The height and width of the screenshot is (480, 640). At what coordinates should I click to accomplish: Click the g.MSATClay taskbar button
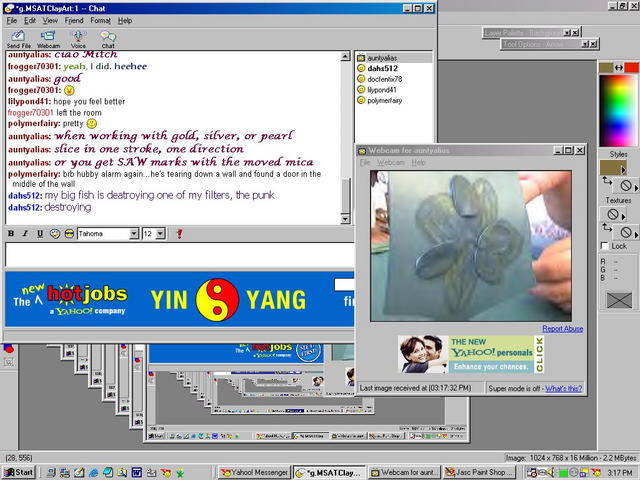(x=330, y=472)
